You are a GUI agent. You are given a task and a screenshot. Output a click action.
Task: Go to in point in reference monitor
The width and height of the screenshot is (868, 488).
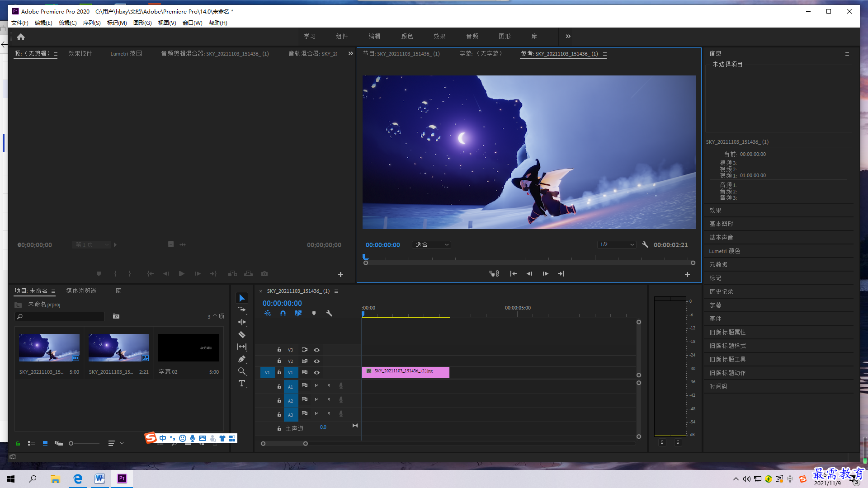(x=514, y=274)
